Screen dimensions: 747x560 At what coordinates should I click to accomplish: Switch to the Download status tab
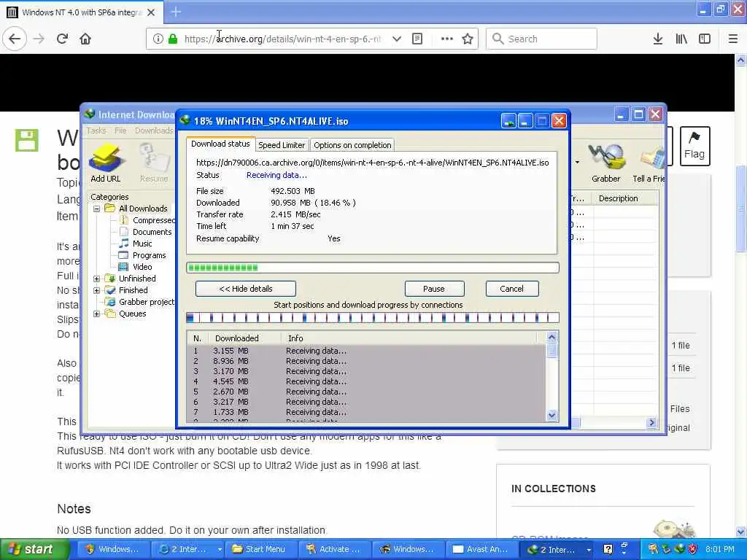pyautogui.click(x=220, y=144)
